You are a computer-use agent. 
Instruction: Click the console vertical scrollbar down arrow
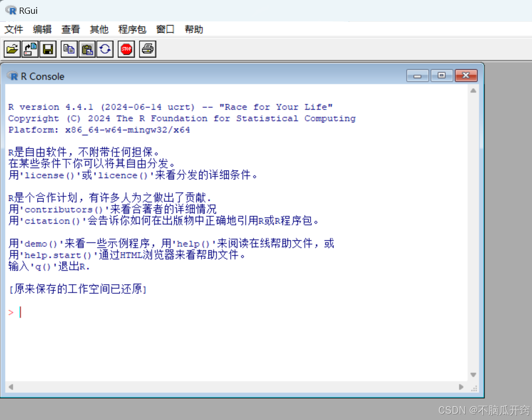[473, 375]
